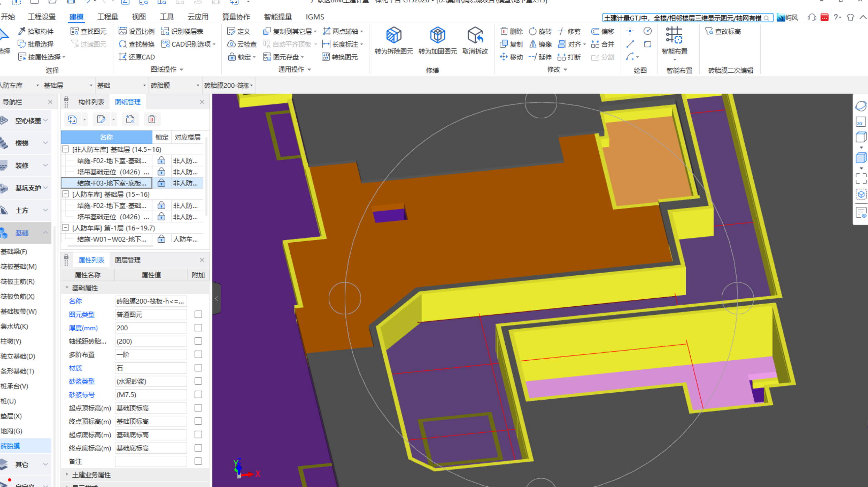Viewport: 868px width, 487px height.
Task: Switch to 2D view icon on right toolbar
Action: (x=860, y=122)
